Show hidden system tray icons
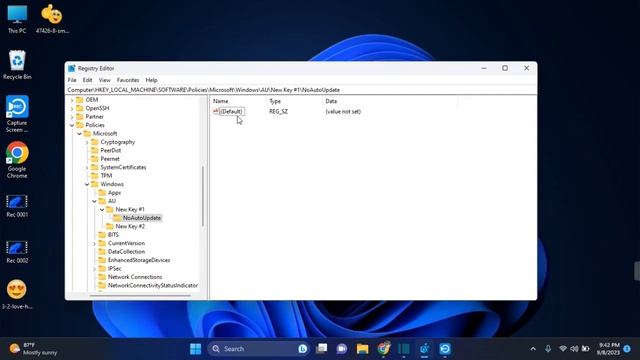Viewport: 640px width, 360px height. pyautogui.click(x=533, y=349)
